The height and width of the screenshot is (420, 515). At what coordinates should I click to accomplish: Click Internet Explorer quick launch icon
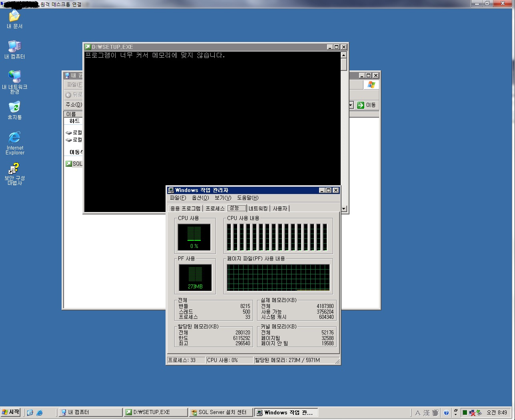tap(40, 412)
